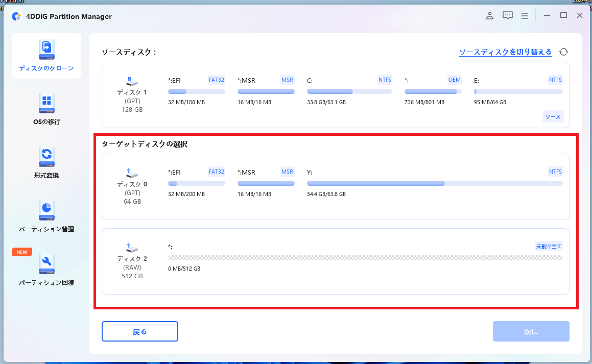
Task: Open the hamburger menu icon
Action: (525, 16)
